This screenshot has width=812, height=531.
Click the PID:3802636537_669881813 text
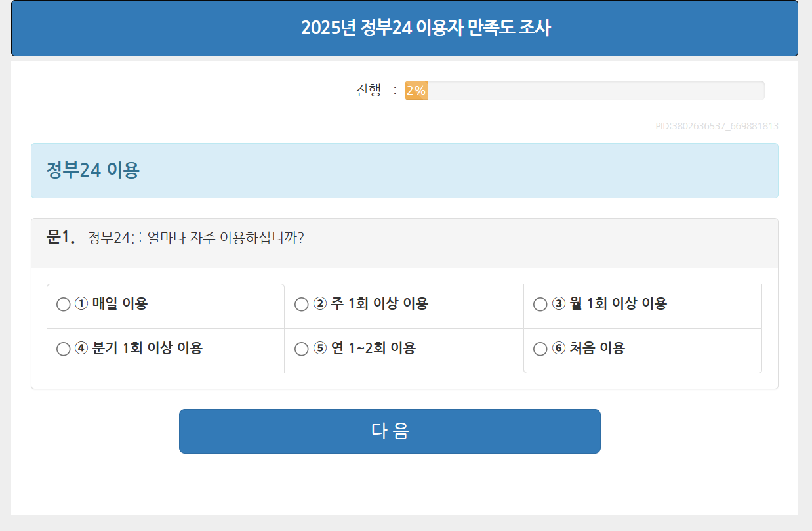coord(717,126)
